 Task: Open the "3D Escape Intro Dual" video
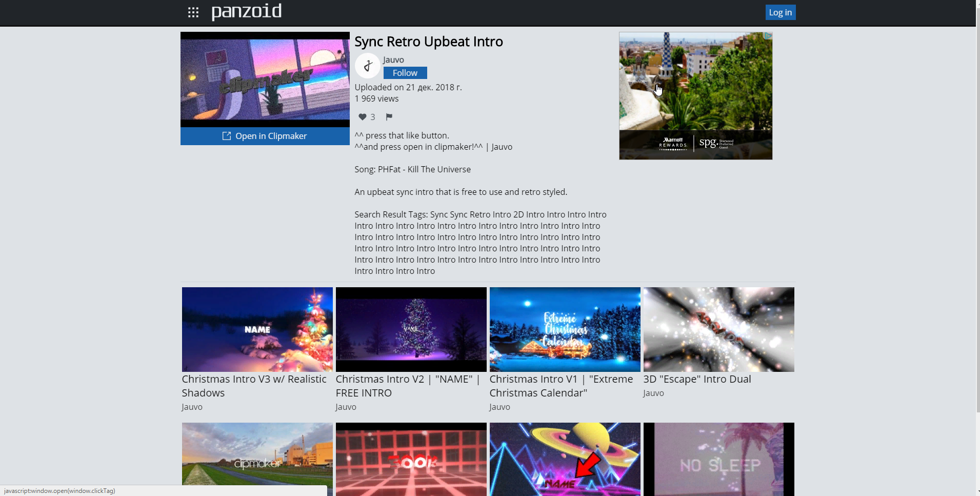point(718,329)
